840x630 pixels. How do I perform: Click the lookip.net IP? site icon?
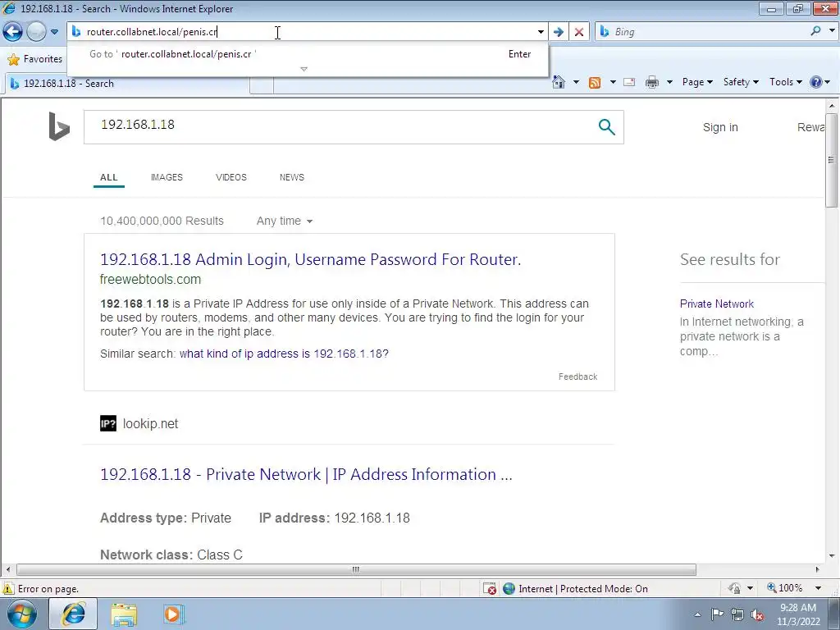[x=108, y=424]
